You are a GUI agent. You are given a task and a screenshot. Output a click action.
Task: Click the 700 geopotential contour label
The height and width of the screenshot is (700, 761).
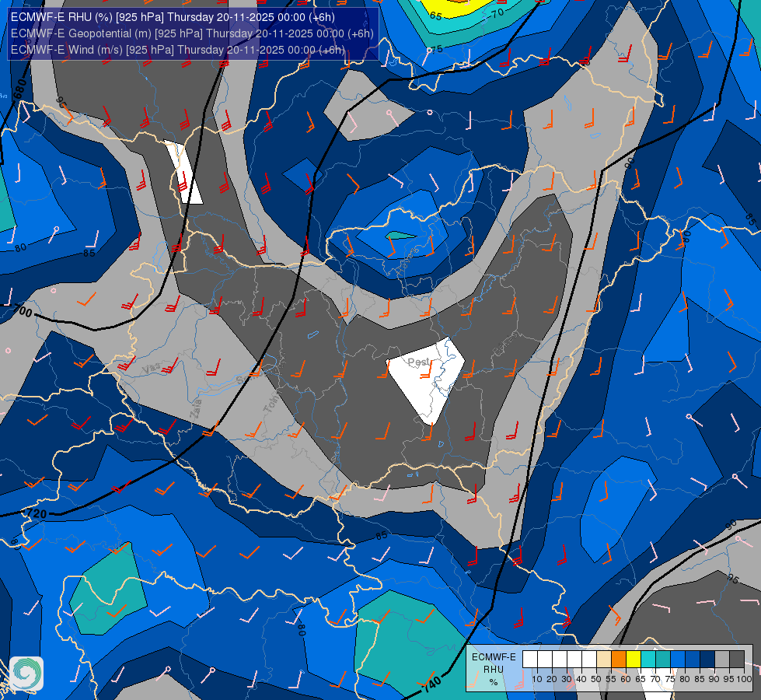click(23, 310)
